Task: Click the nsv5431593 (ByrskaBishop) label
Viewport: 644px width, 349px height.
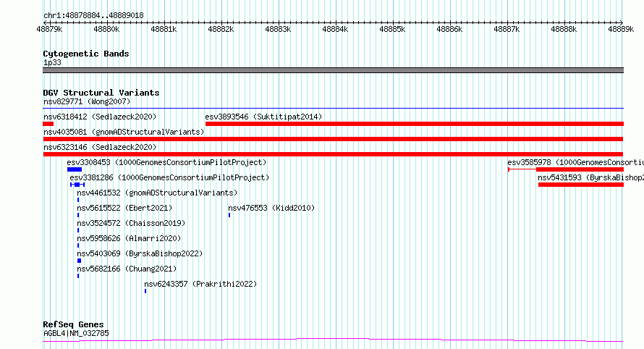Action: point(590,177)
